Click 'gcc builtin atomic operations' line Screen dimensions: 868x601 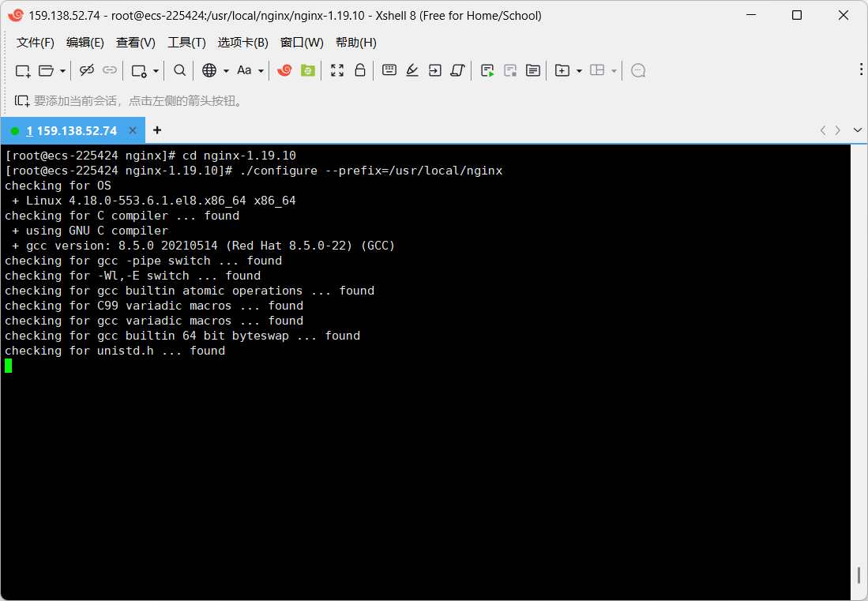click(190, 291)
